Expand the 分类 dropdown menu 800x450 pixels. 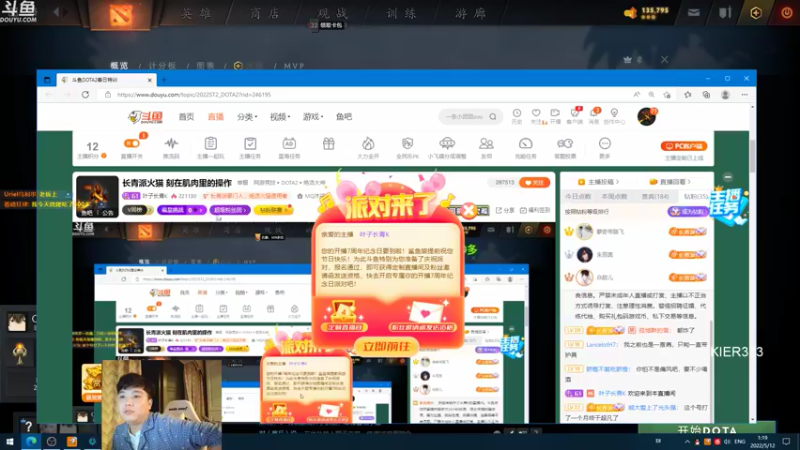click(x=247, y=117)
